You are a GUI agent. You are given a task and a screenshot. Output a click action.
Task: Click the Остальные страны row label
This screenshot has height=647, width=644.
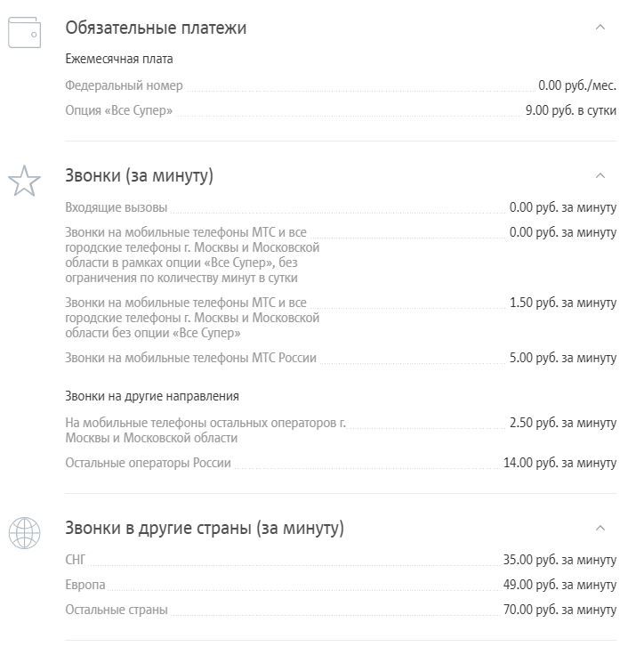117,610
